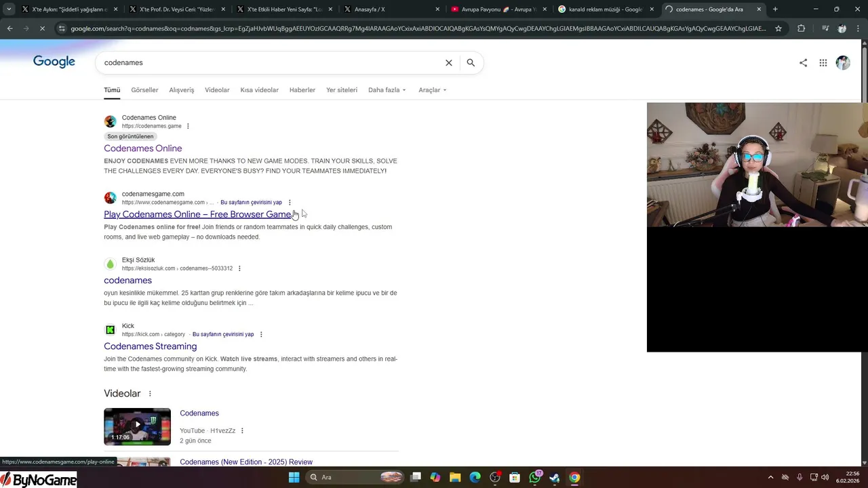Translate codenamesgame.com page via Bu sayfanın çevirisini yap

[251, 202]
